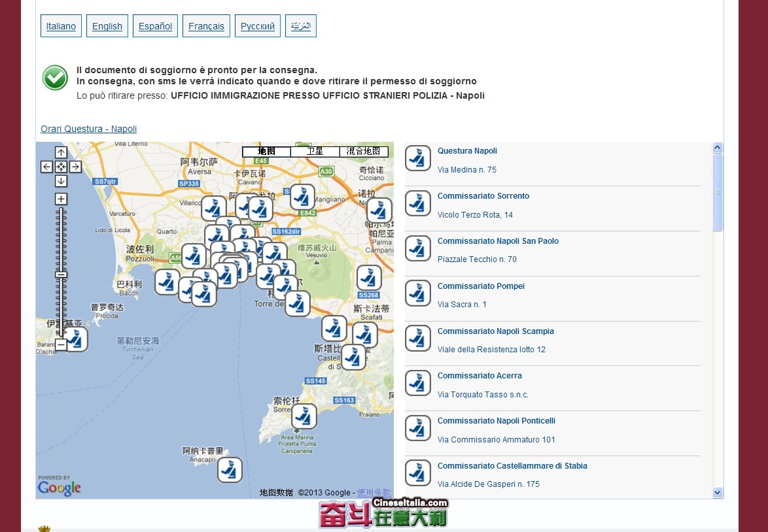Viewport: 768px width, 532px height.
Task: Zoom in with the plus button
Action: [x=61, y=199]
